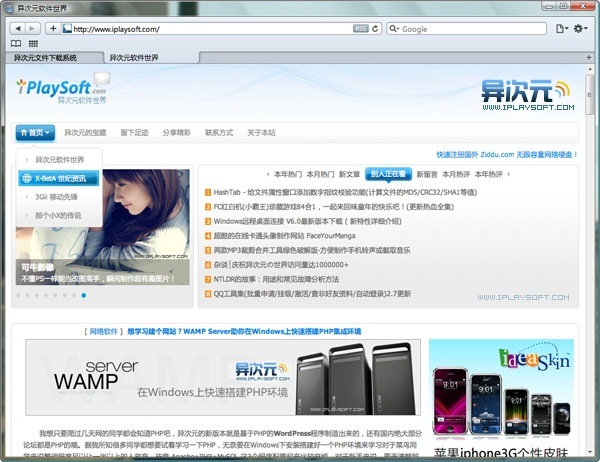Viewport: 600px width, 462px height.
Task: Open 两款MP3裁剪合并工具 article
Action: coord(312,250)
